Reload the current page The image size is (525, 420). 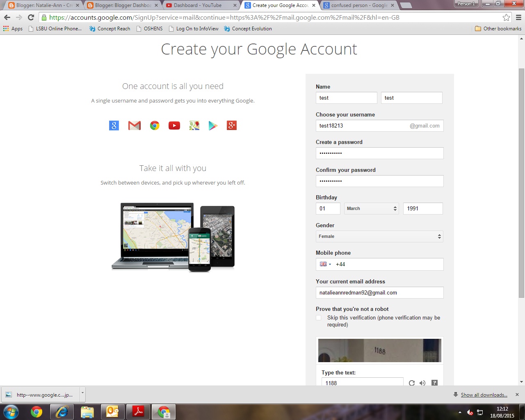31,17
